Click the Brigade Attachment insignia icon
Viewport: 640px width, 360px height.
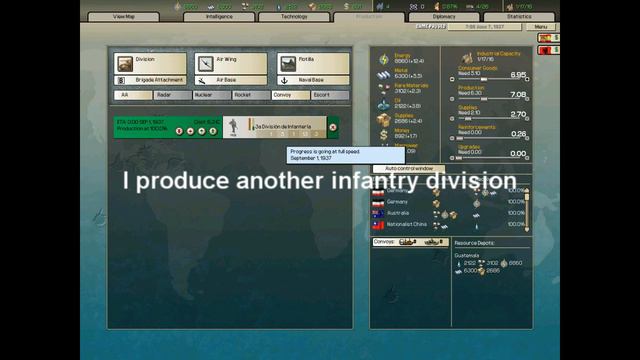[x=121, y=81]
